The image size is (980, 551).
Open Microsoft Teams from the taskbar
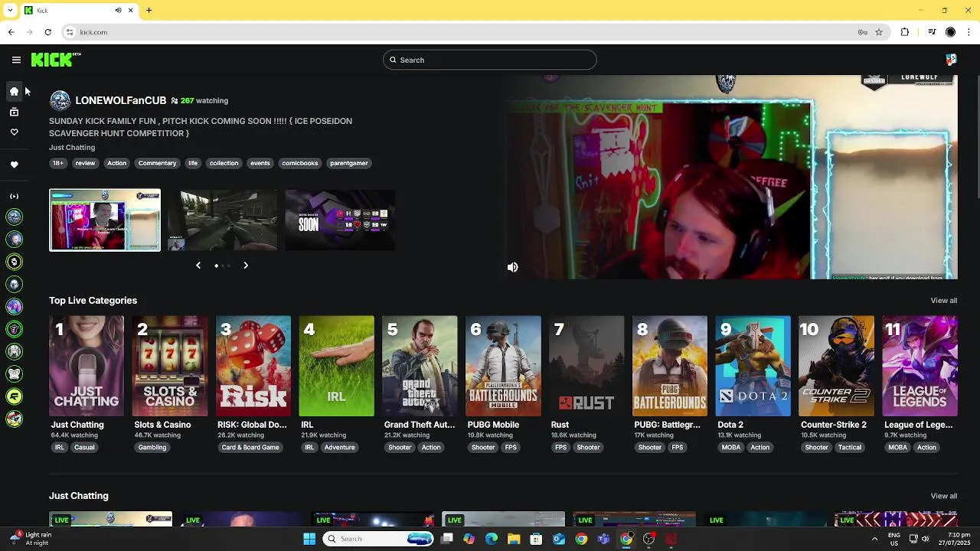pos(604,539)
